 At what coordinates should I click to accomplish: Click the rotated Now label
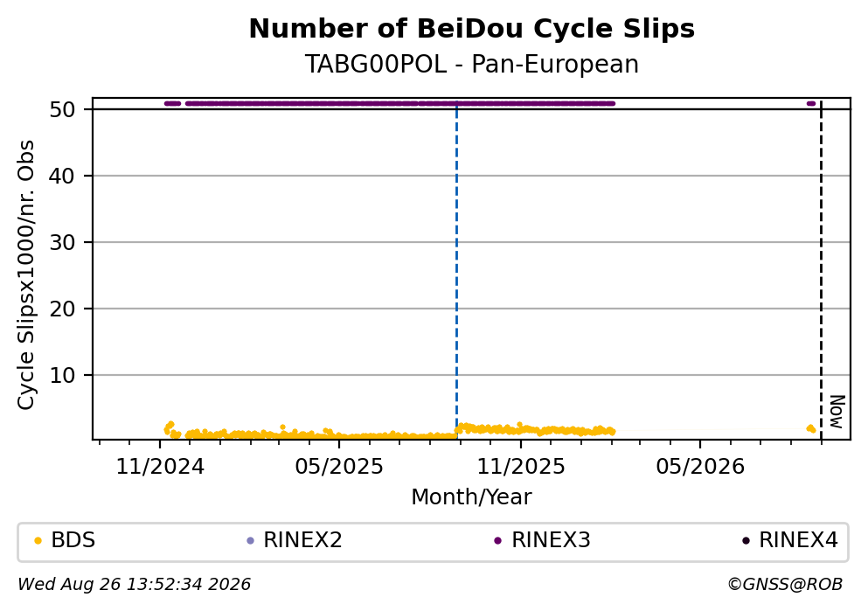click(x=837, y=412)
